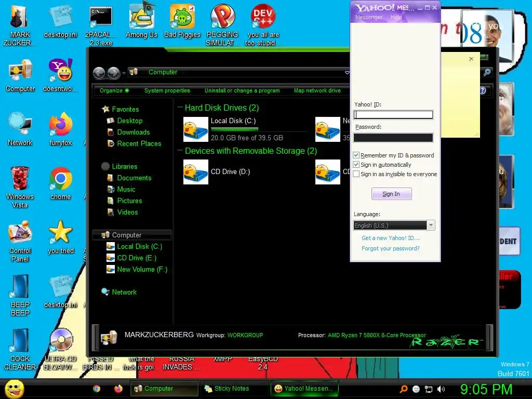Click the Yahoo! ID input field
532x399 pixels.
[393, 115]
